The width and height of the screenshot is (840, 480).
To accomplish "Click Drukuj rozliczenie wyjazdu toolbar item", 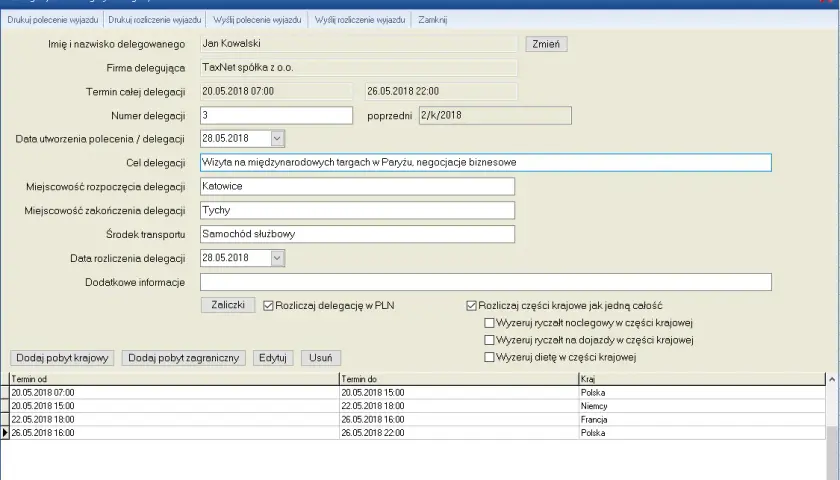I will pyautogui.click(x=155, y=20).
